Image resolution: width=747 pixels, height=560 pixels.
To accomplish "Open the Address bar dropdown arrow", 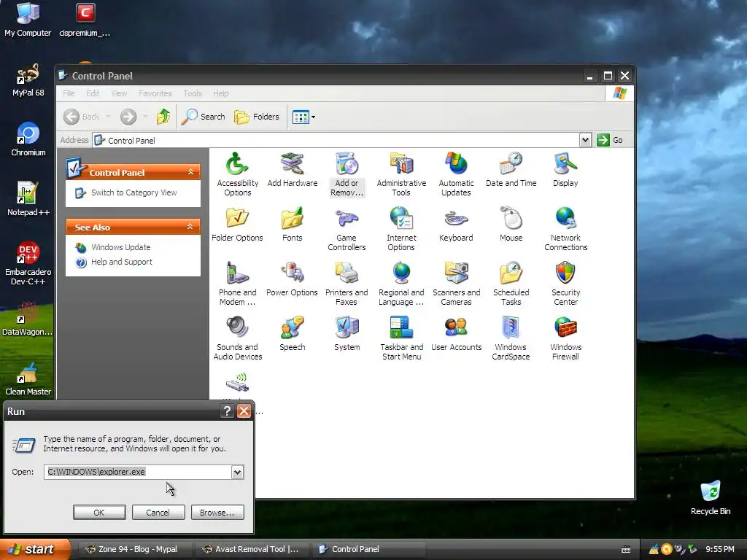I will 585,140.
